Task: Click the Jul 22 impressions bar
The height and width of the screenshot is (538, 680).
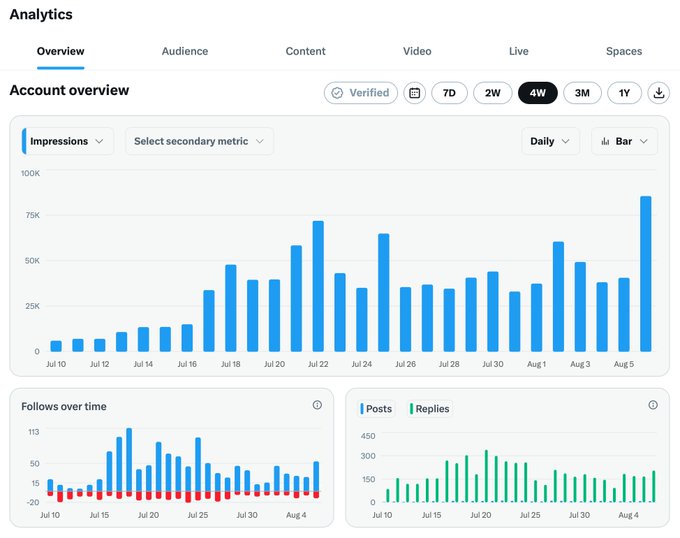Action: 318,286
